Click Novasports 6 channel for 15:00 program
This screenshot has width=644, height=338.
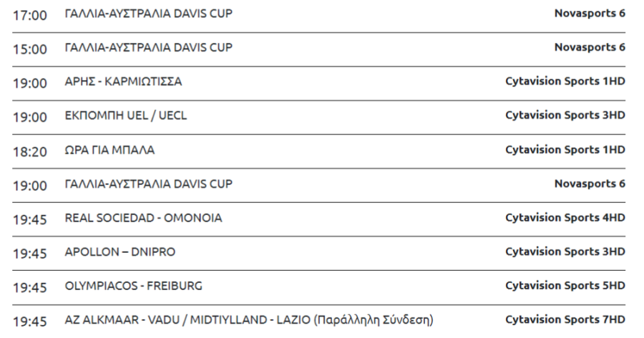click(x=590, y=47)
